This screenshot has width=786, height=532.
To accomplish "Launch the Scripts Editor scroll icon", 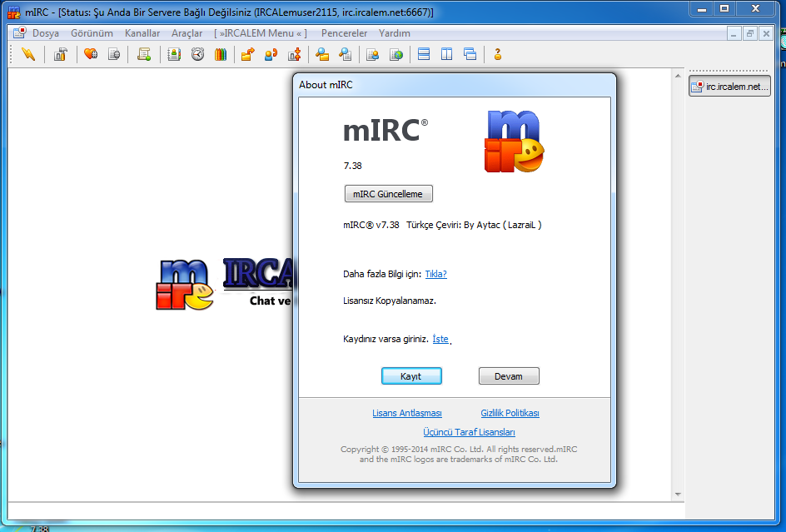I will pyautogui.click(x=144, y=54).
